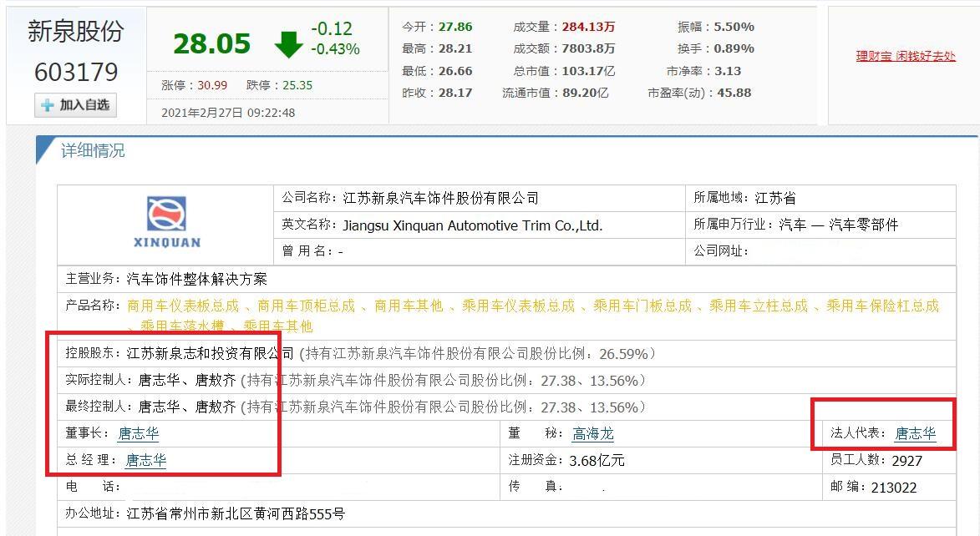Click employee count 2927
Screen dimensions: 980x536
(x=906, y=460)
